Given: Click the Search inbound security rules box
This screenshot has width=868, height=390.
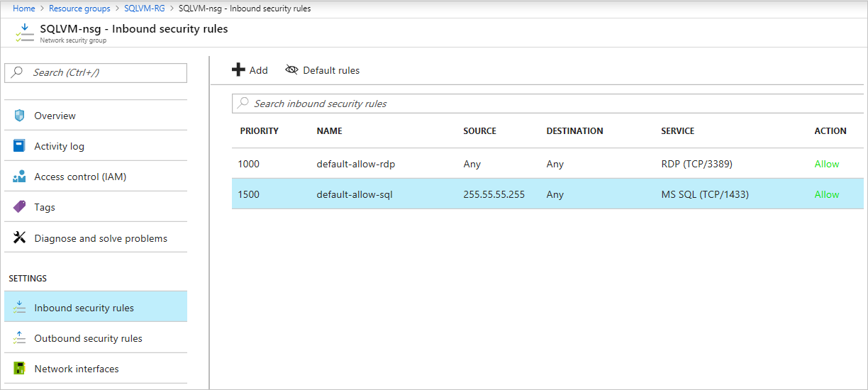Looking at the screenshot, I should [546, 104].
